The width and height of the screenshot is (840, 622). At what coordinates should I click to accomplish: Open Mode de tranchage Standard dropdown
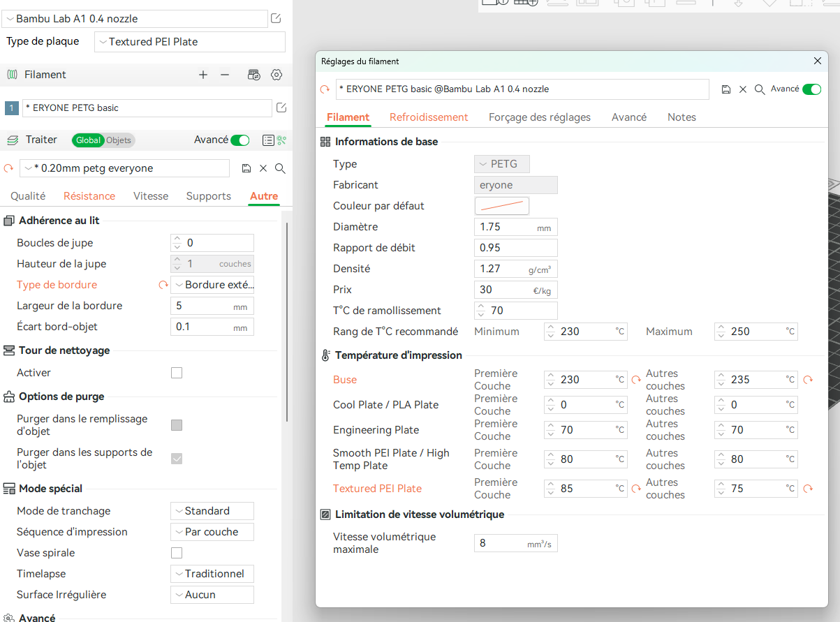click(x=212, y=511)
